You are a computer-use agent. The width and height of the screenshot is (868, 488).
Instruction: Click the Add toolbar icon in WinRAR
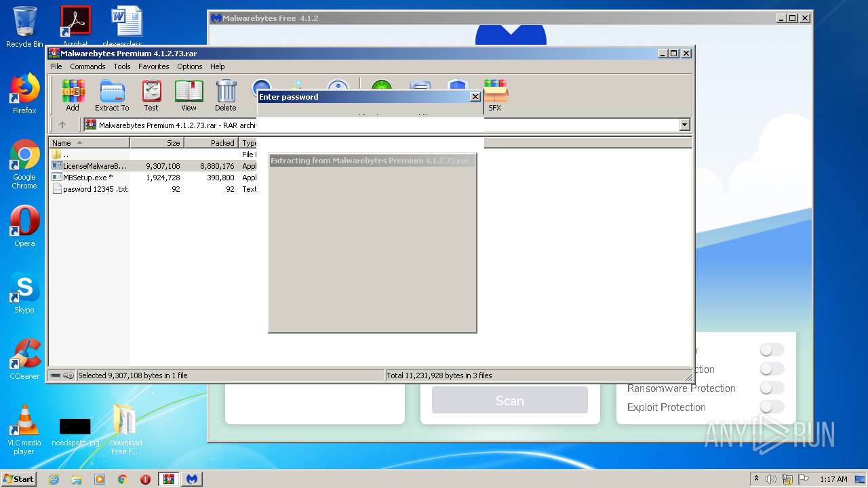click(73, 96)
